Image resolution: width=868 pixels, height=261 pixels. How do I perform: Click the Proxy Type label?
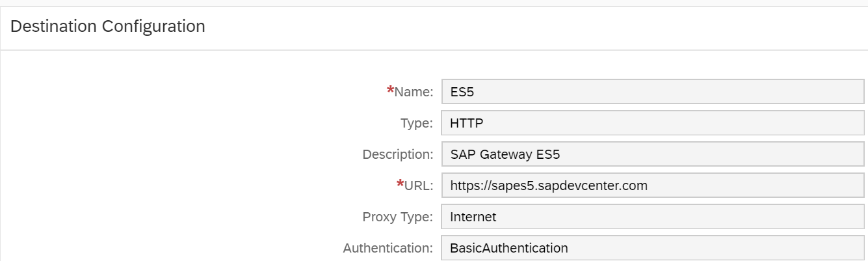pos(397,217)
